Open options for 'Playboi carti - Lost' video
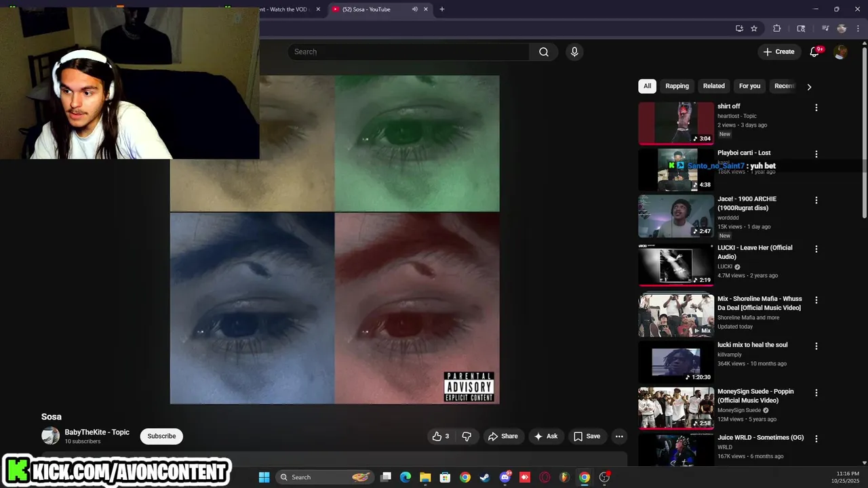 (x=816, y=155)
